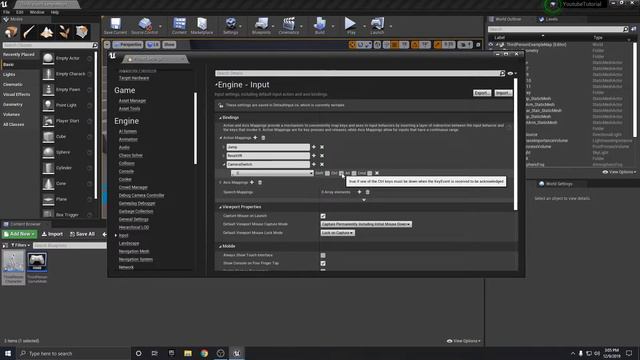The width and height of the screenshot is (640, 360).
Task: Open the Asset Manager settings link
Action: [x=132, y=100]
